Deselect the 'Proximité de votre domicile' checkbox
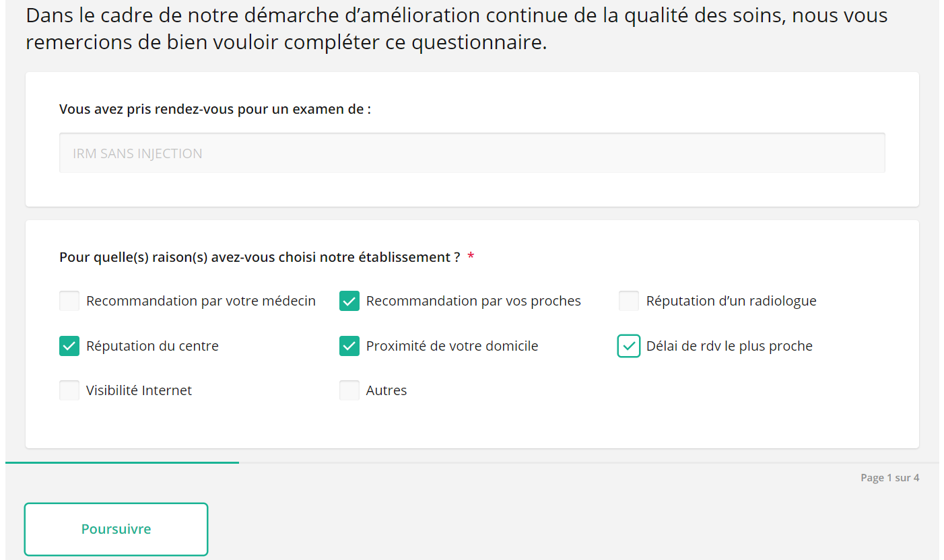The image size is (944, 560). pyautogui.click(x=349, y=346)
